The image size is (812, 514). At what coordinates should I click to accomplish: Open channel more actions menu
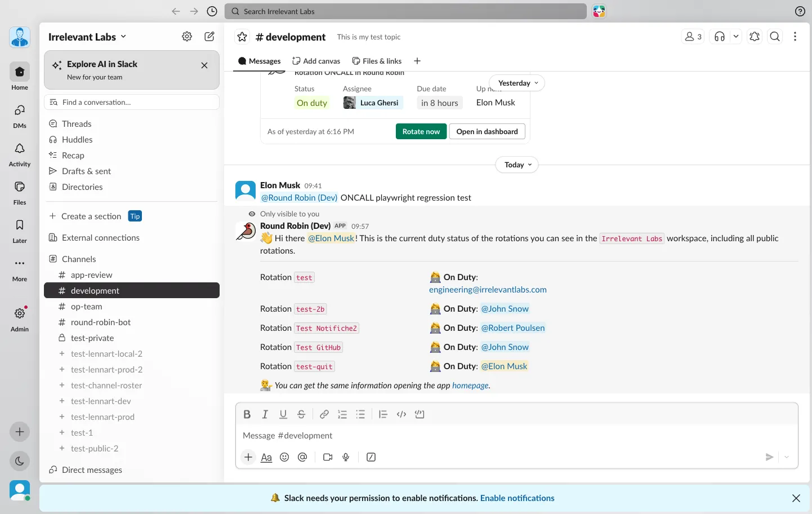point(795,37)
